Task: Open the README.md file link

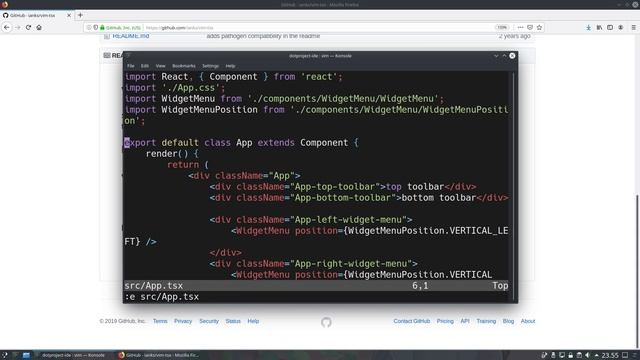Action: [x=131, y=36]
